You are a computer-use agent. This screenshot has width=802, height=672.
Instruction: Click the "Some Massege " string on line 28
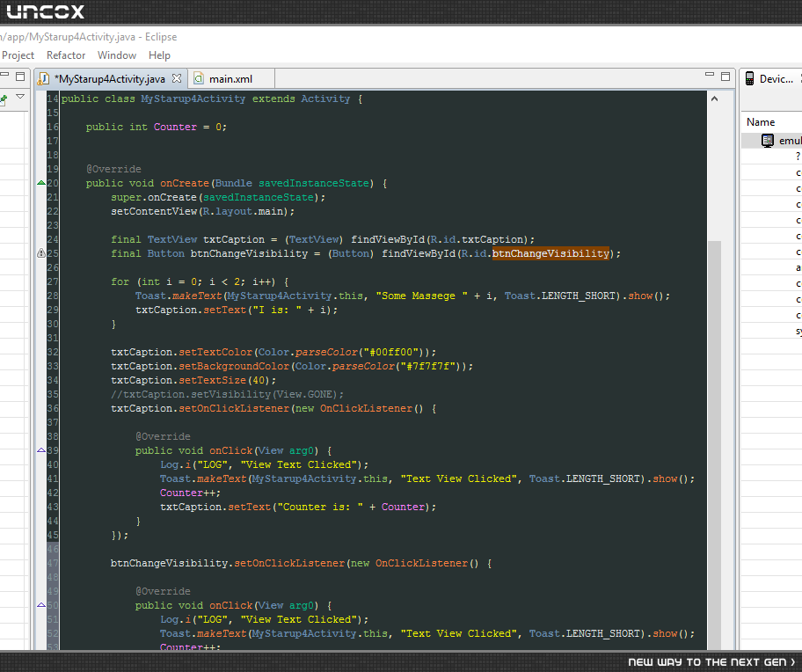[421, 296]
